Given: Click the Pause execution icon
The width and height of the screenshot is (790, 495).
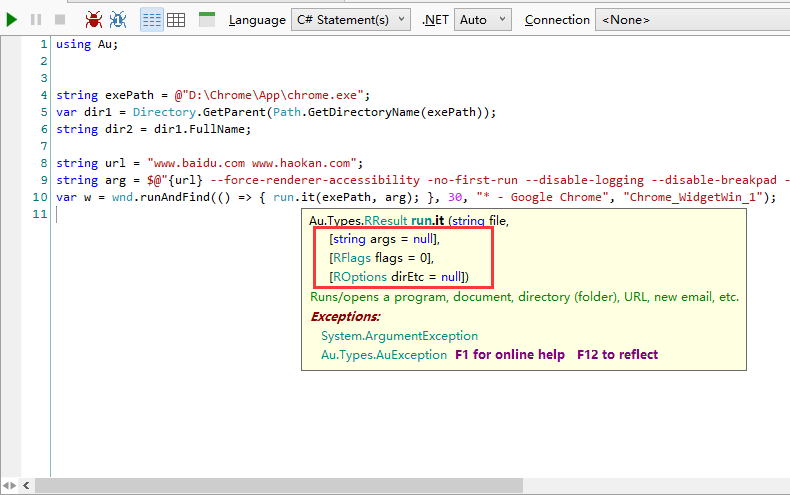Looking at the screenshot, I should tap(36, 19).
